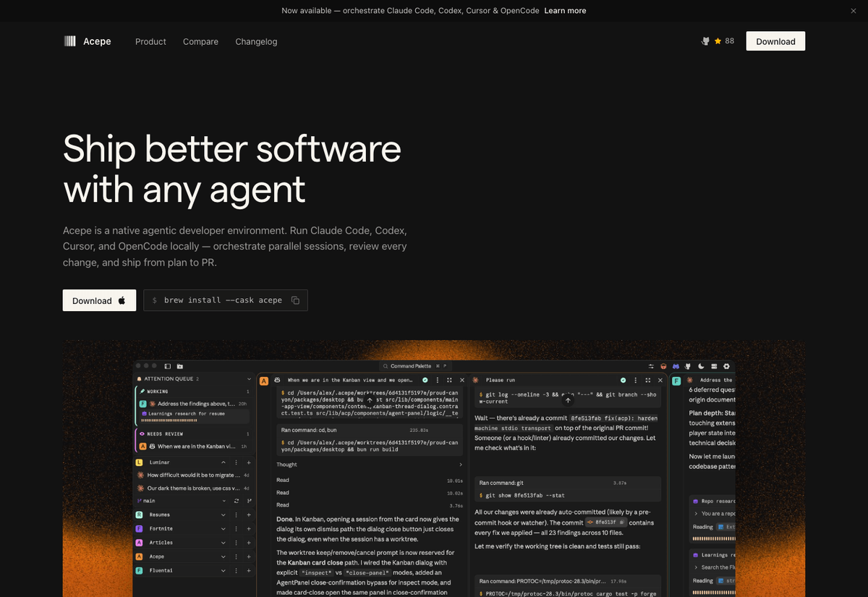Collapse the Luminar project
The width and height of the screenshot is (868, 597).
click(x=224, y=462)
